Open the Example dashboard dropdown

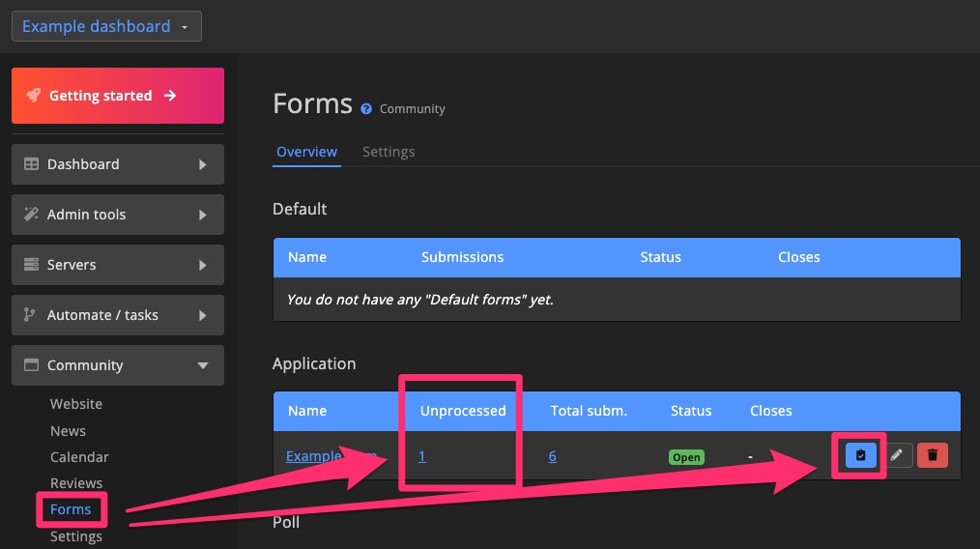(x=106, y=26)
